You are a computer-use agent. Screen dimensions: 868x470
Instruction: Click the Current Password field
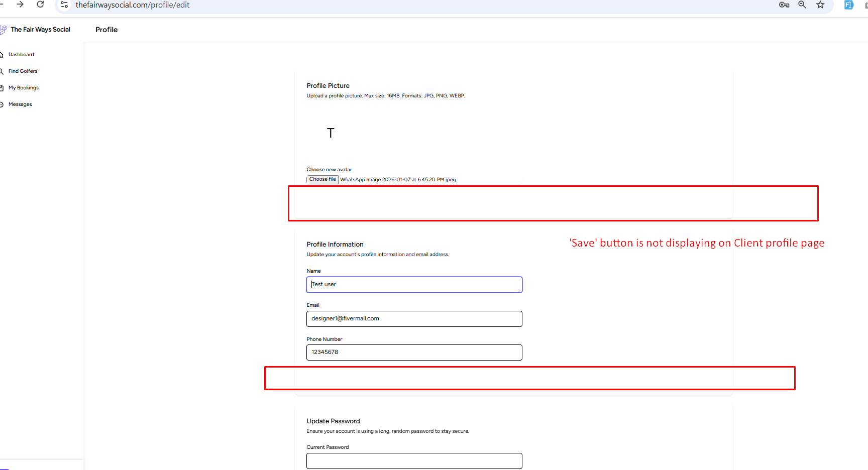click(x=414, y=461)
